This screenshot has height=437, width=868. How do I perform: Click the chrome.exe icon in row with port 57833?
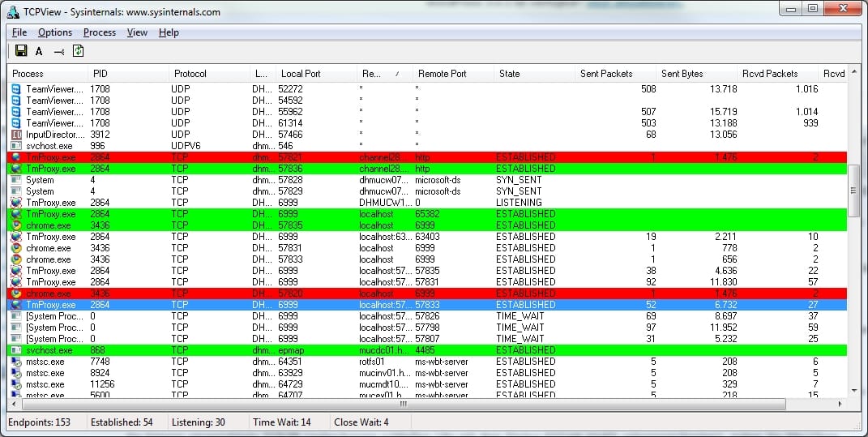(x=16, y=259)
